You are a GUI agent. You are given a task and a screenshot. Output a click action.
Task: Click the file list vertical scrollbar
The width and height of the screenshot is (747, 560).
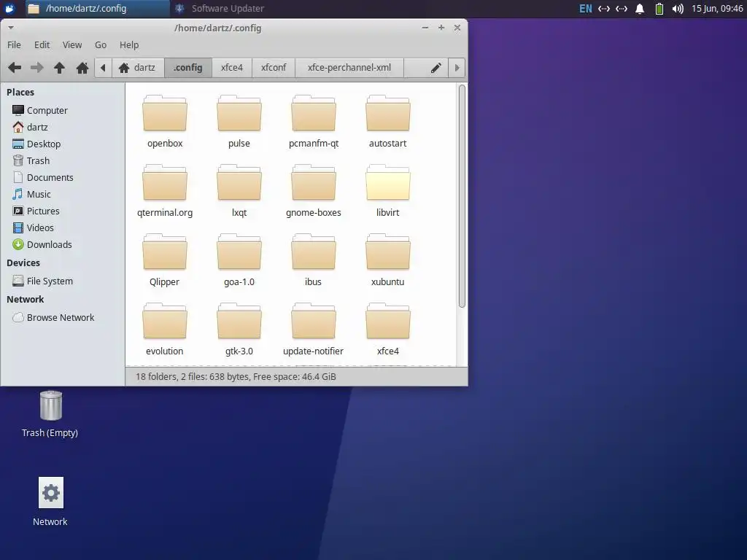click(x=462, y=196)
